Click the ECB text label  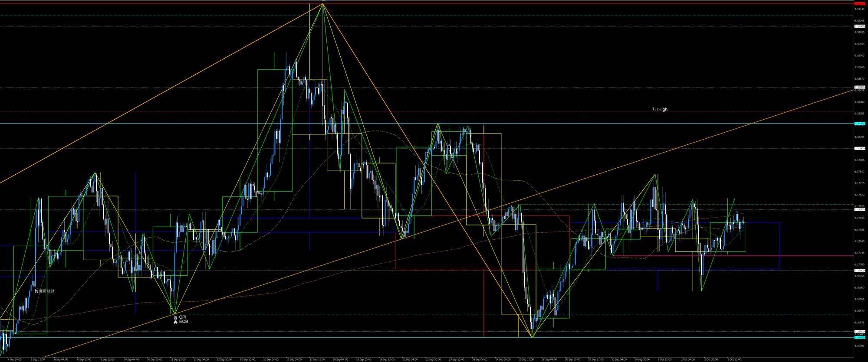coord(184,322)
